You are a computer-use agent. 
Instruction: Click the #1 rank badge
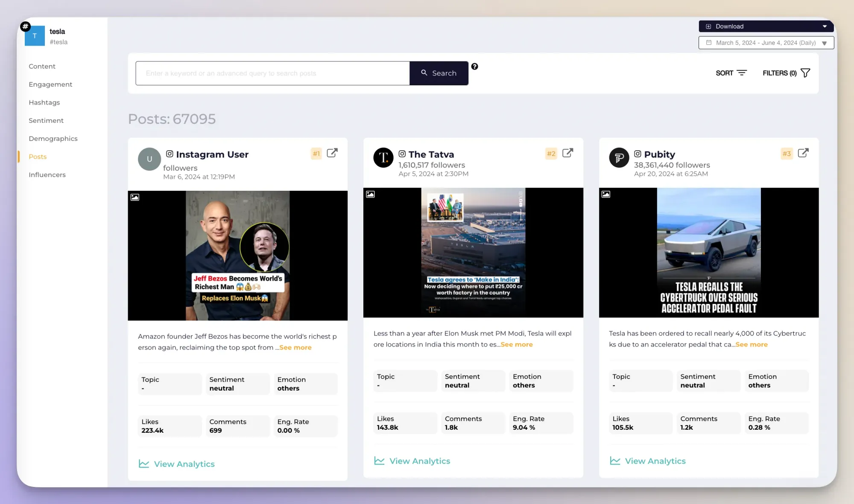tap(316, 154)
